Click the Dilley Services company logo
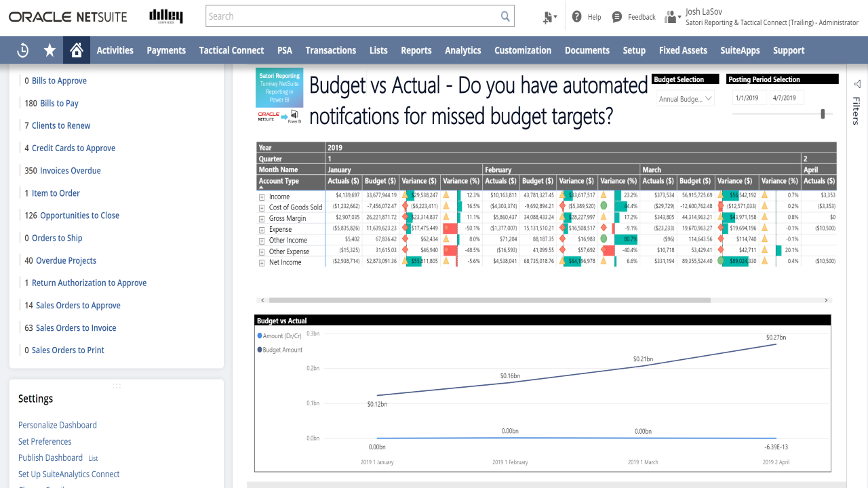 [x=165, y=16]
